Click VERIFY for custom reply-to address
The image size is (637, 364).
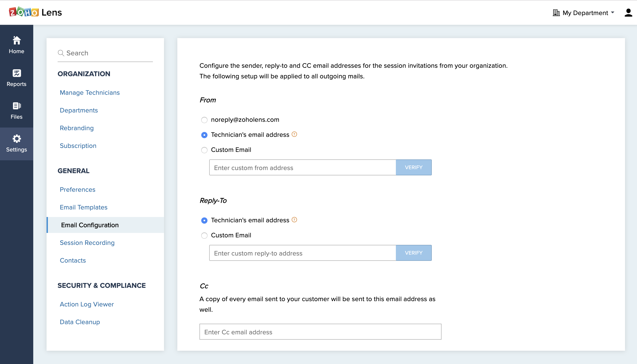[414, 253]
